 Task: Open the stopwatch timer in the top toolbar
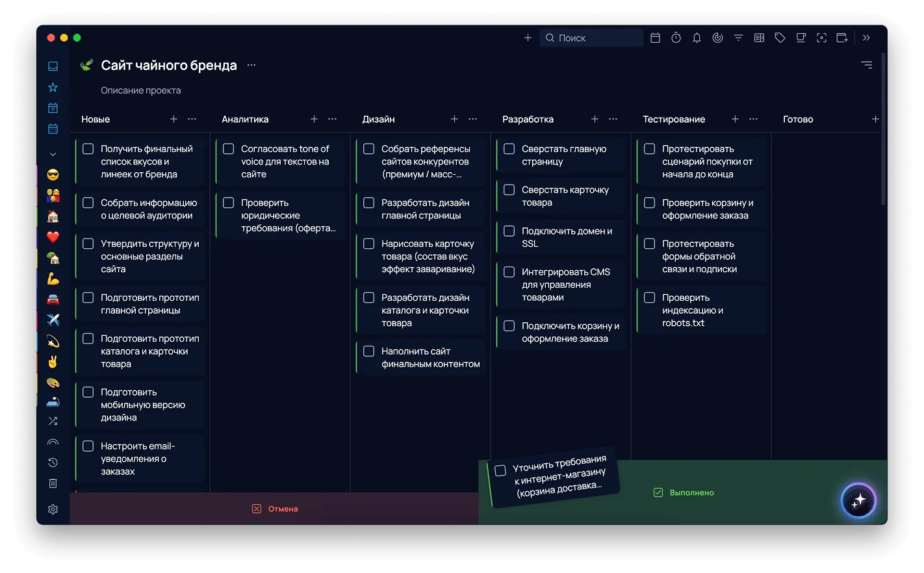click(x=676, y=38)
